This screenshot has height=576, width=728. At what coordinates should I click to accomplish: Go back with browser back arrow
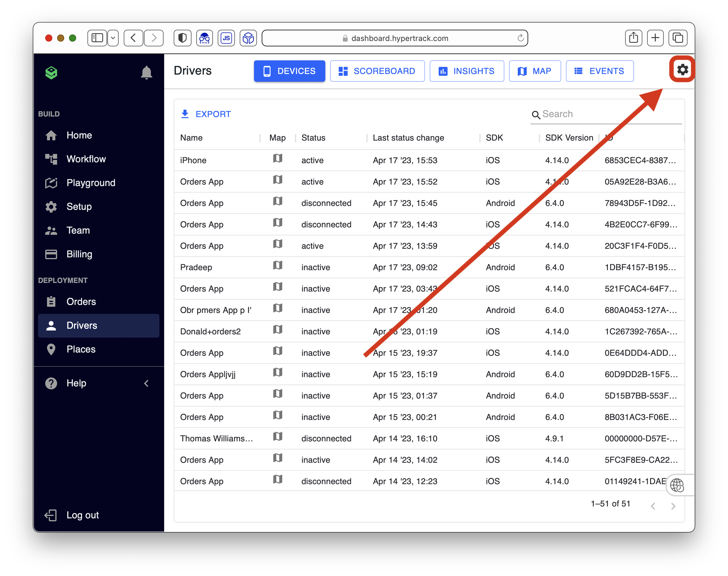(x=133, y=38)
